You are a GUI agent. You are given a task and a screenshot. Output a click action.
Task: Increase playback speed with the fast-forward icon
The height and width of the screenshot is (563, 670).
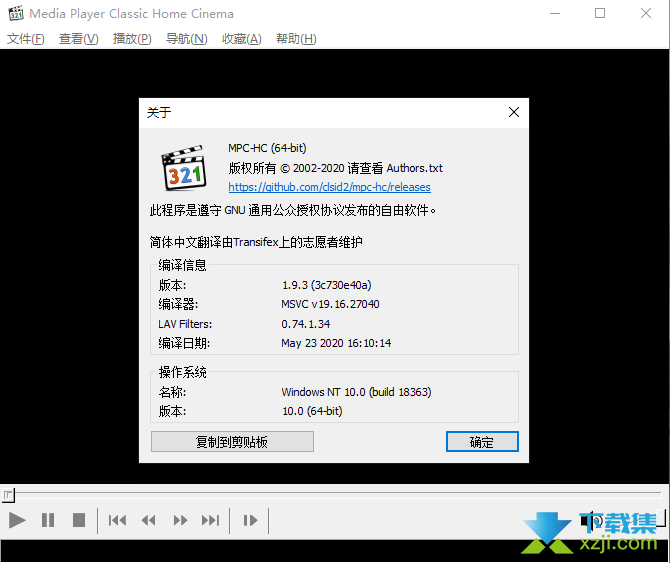180,520
